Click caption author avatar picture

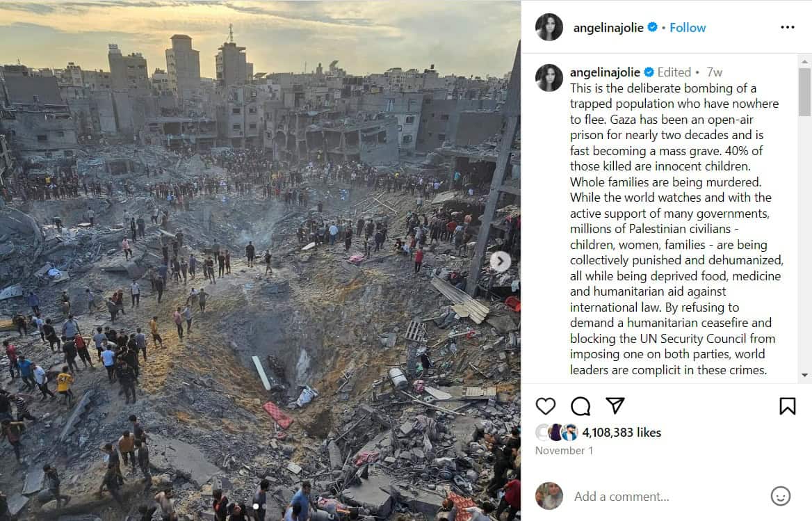pyautogui.click(x=549, y=78)
